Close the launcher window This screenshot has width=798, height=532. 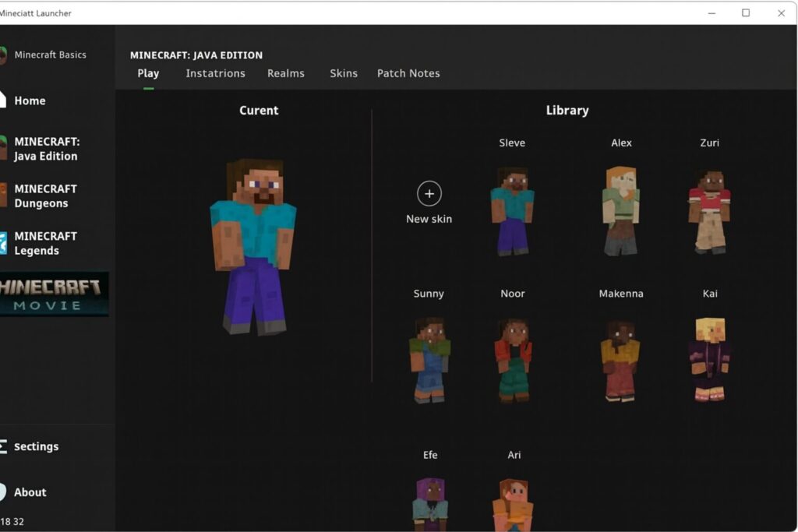(781, 13)
